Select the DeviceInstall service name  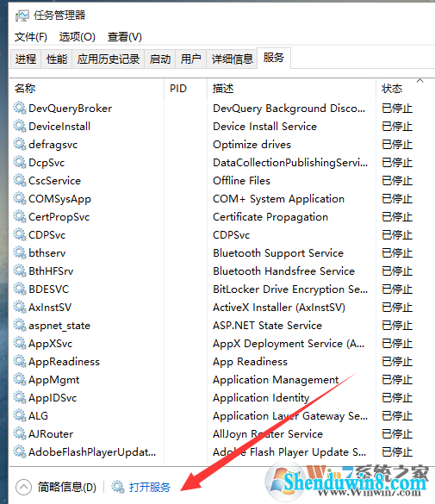pyautogui.click(x=59, y=127)
